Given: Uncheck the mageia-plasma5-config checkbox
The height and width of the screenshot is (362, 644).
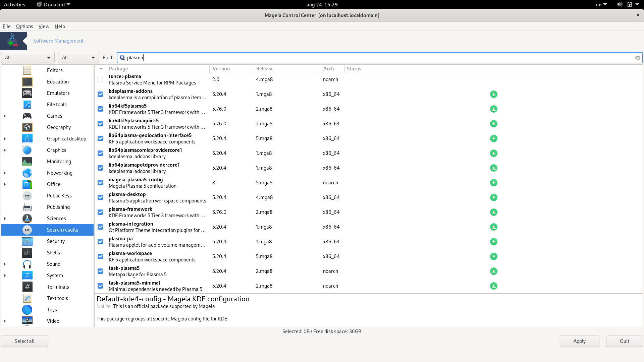Looking at the screenshot, I should (100, 183).
